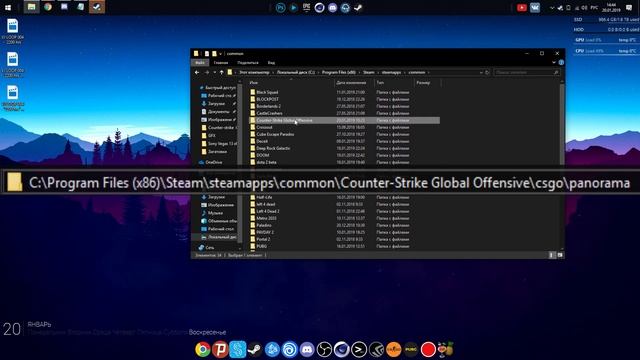Show hidden tray icons chevron
This screenshot has height=360, width=640.
[552, 8]
